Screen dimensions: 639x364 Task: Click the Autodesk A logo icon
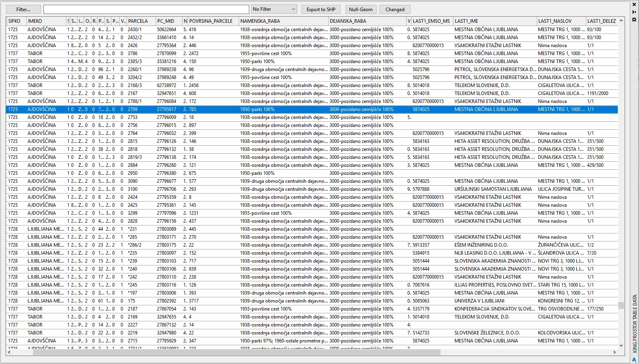click(x=634, y=360)
